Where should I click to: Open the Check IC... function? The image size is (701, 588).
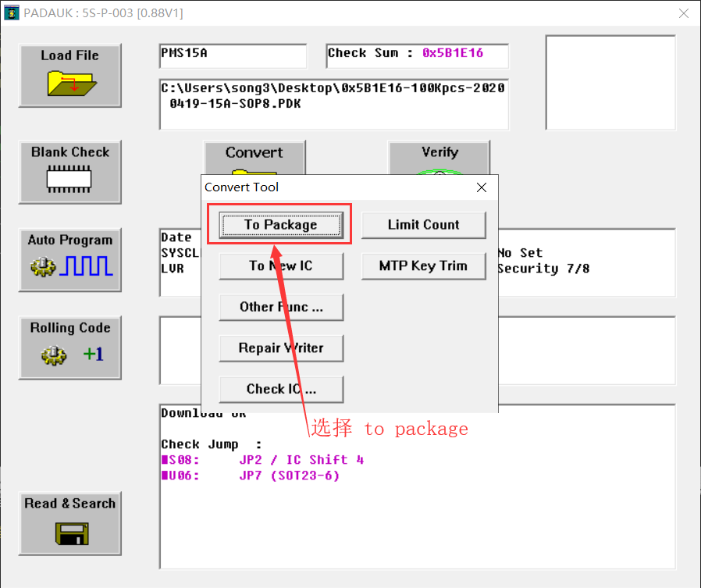pyautogui.click(x=280, y=389)
